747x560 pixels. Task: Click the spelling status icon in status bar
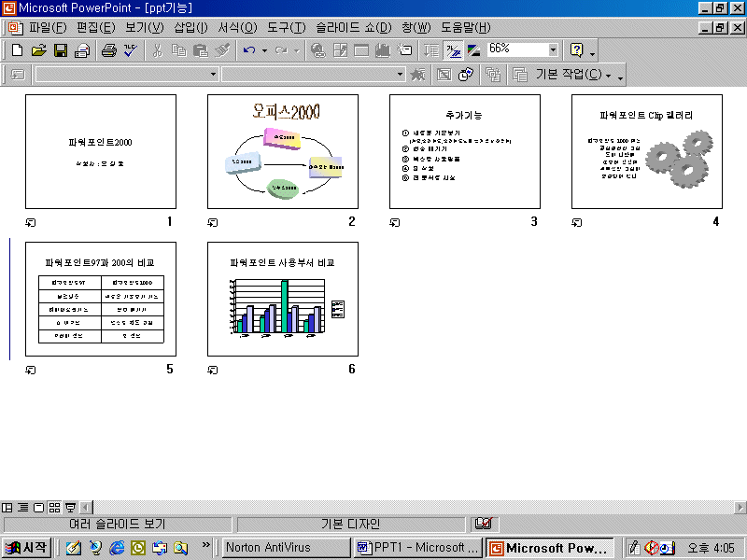coord(484,524)
